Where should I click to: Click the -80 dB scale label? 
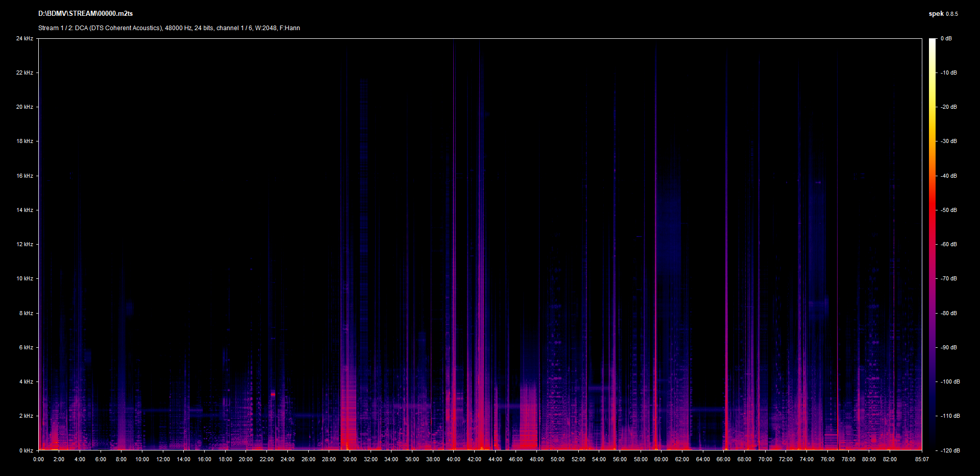[949, 313]
